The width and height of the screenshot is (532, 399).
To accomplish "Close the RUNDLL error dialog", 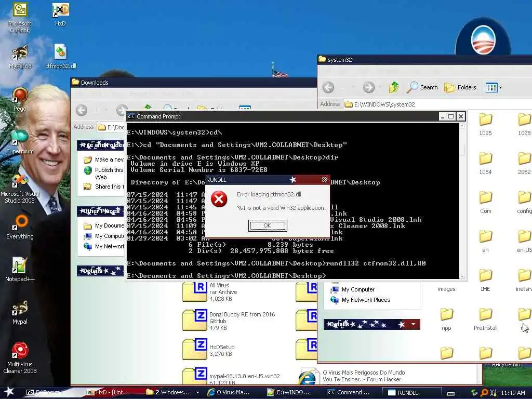I will click(324, 179).
